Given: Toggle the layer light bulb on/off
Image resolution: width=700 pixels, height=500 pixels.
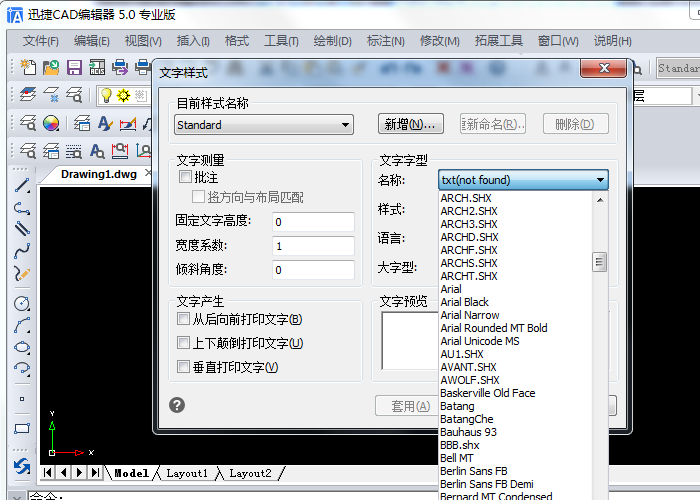Looking at the screenshot, I should [106, 95].
